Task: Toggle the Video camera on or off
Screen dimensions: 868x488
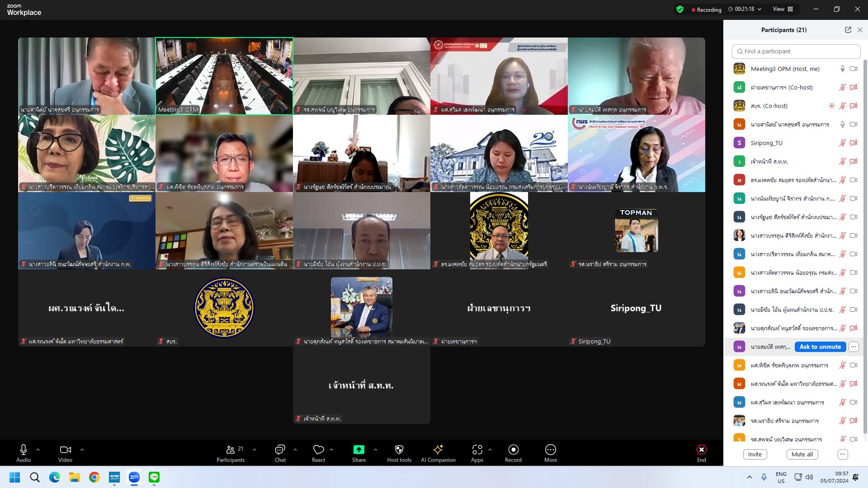Action: click(65, 453)
